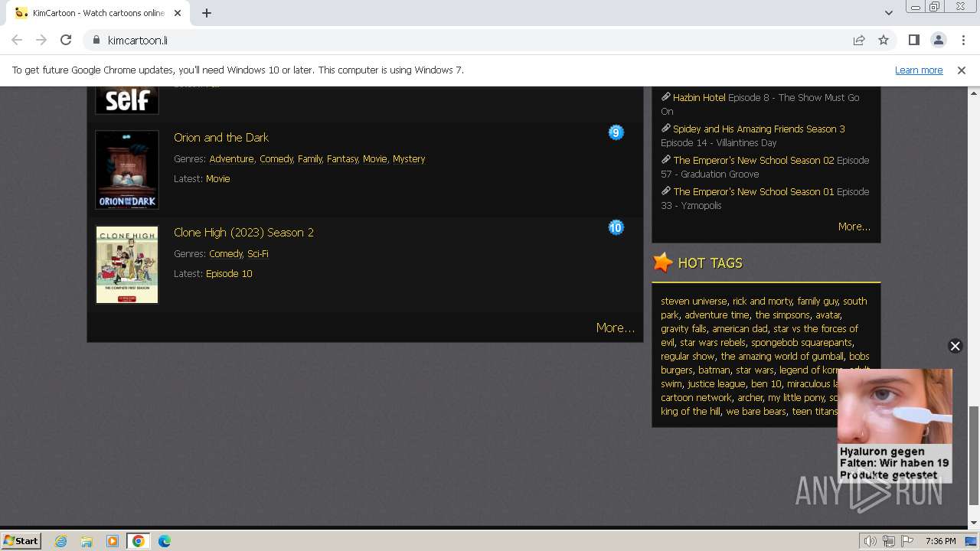This screenshot has height=551, width=980.
Task: Bookmark this page with the star icon
Action: coord(884,40)
